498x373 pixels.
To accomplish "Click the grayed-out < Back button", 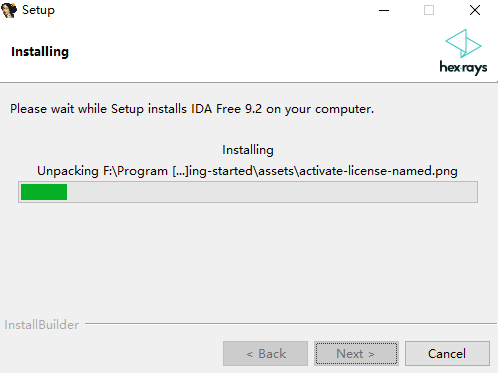I will point(265,353).
